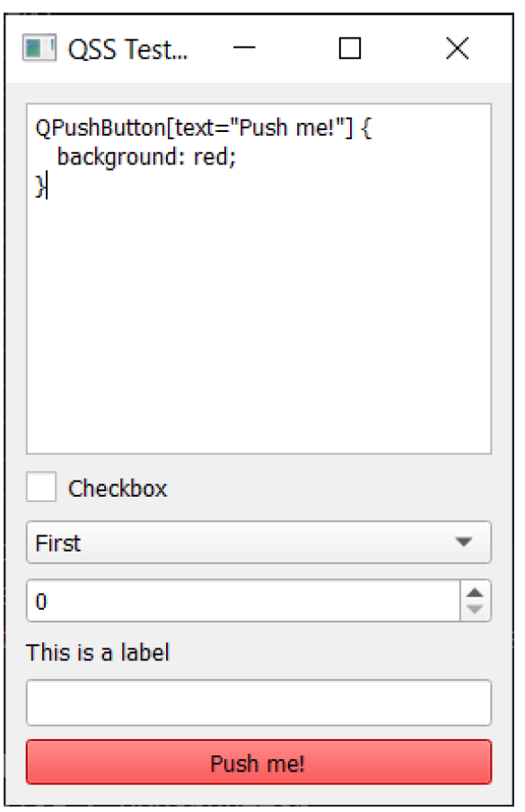This screenshot has width=525, height=812.
Task: Toggle the Checkbox square box
Action: [x=41, y=487]
